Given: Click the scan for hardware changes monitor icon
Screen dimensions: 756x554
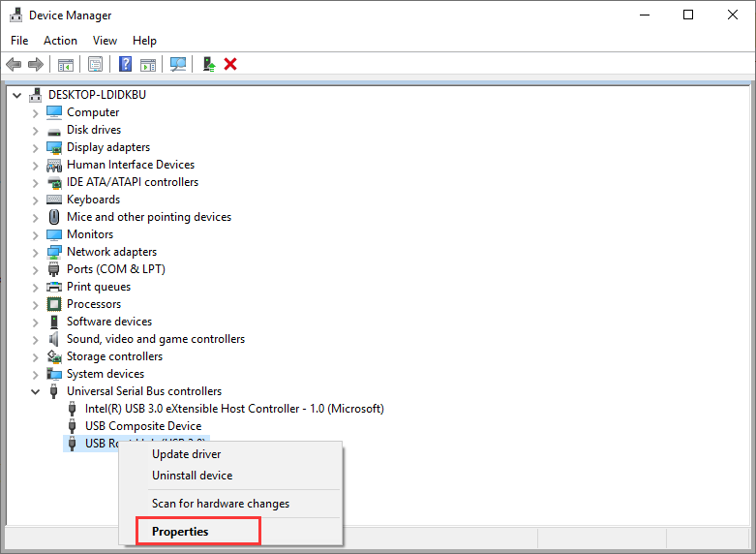Looking at the screenshot, I should pos(178,64).
